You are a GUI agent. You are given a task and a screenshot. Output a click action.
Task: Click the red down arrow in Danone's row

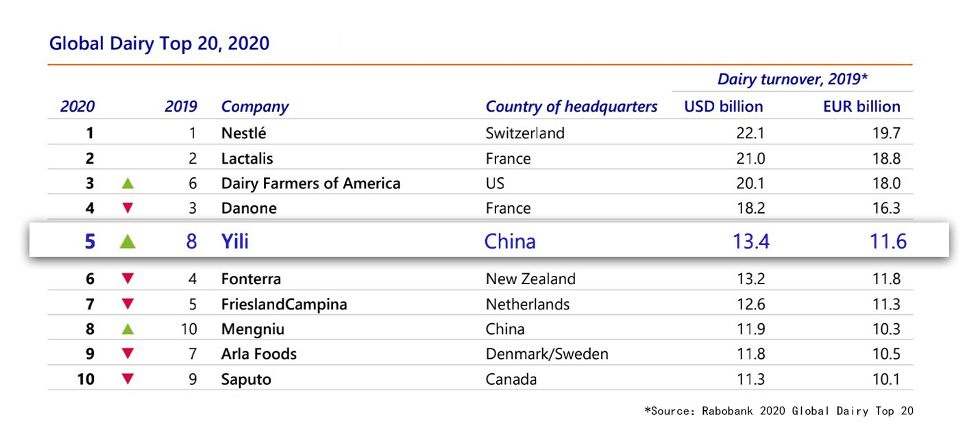[127, 208]
